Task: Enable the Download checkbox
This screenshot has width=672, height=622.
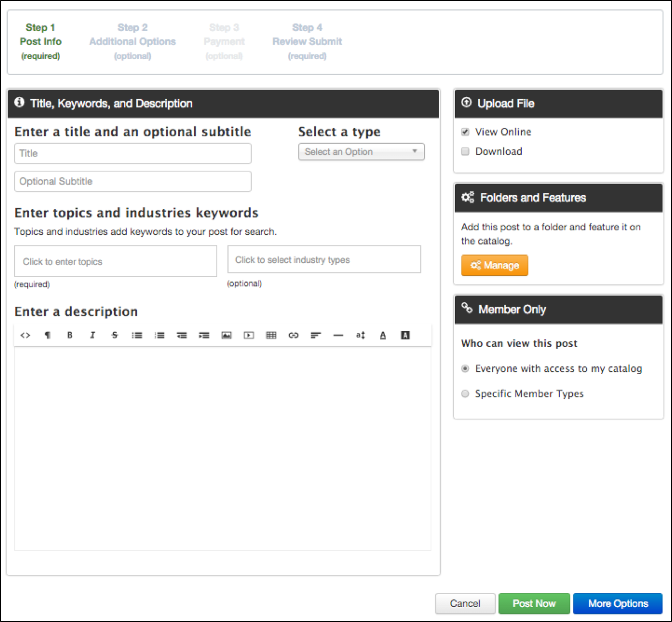Action: pyautogui.click(x=465, y=152)
